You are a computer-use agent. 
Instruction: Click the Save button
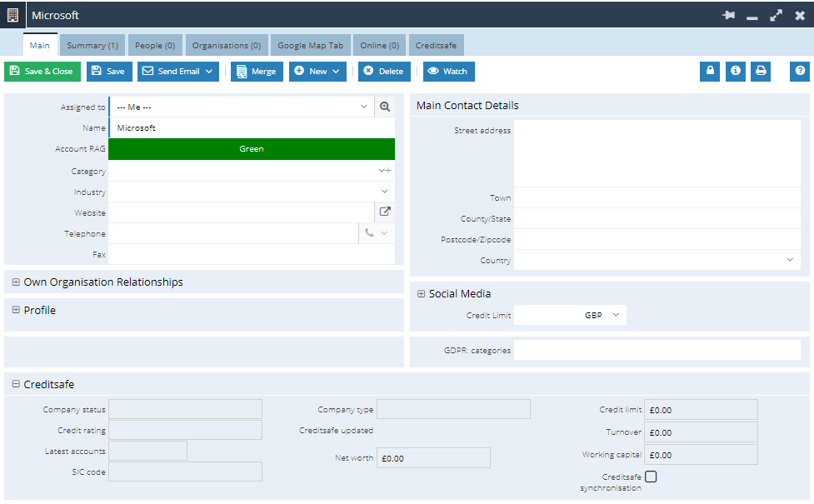click(109, 71)
